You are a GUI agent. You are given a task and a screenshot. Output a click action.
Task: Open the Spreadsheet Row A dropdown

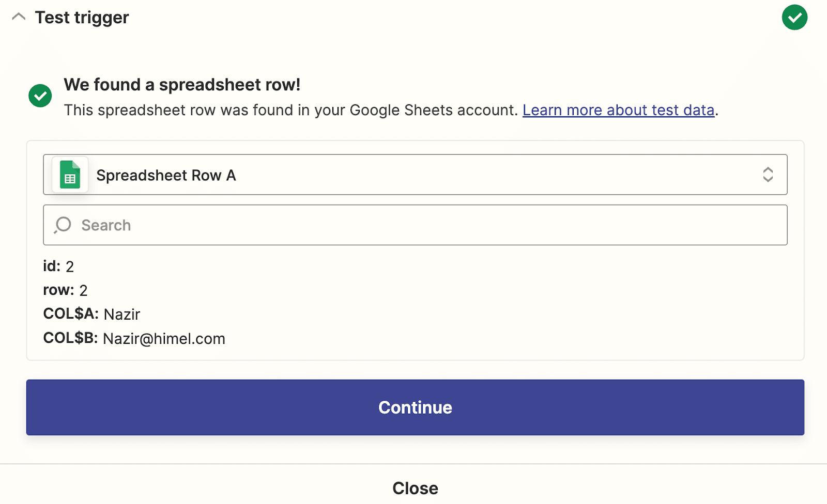pyautogui.click(x=415, y=175)
